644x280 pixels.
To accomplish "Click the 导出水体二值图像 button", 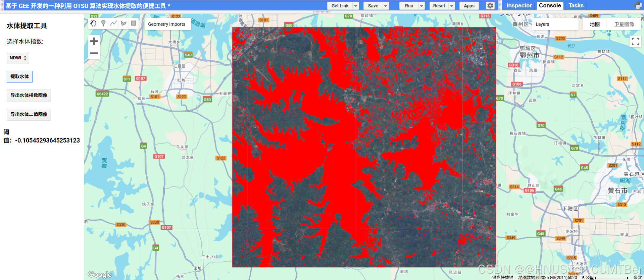I will (x=29, y=115).
